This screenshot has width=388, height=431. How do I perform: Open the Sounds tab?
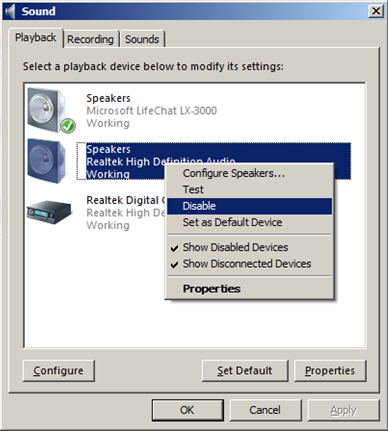142,39
